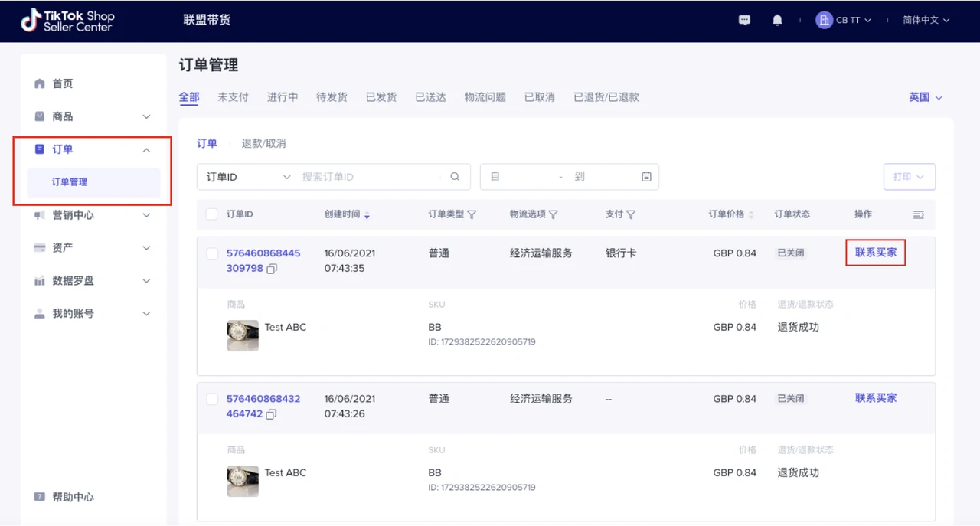Click 联系买家 for the first order
This screenshot has width=980, height=526.
pyautogui.click(x=875, y=253)
